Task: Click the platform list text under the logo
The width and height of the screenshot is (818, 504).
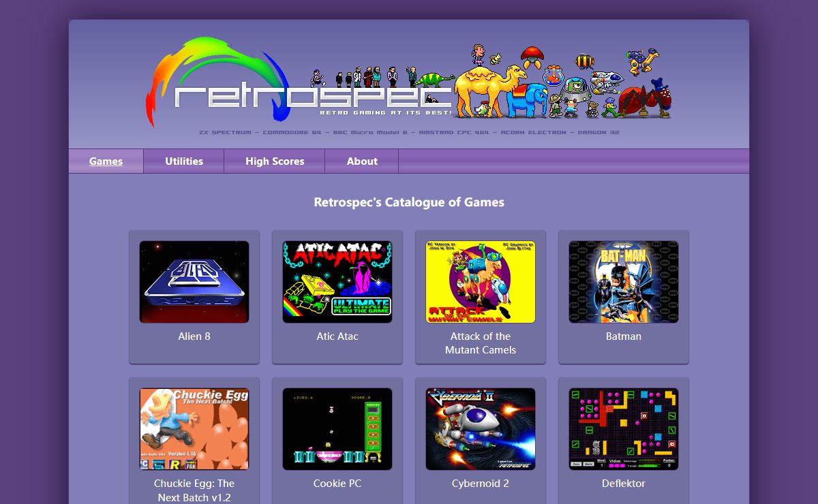Action: pyautogui.click(x=409, y=132)
